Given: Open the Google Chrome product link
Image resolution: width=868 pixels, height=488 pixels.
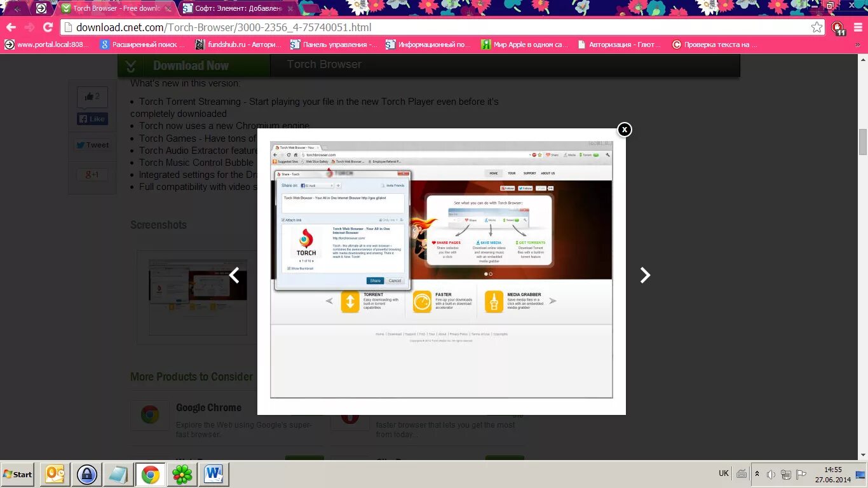Looking at the screenshot, I should coord(208,408).
